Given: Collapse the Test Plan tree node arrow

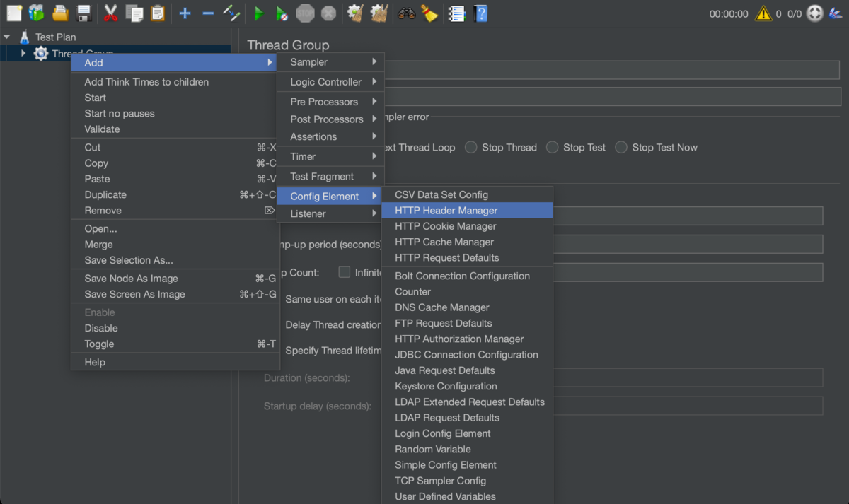Looking at the screenshot, I should (7, 37).
